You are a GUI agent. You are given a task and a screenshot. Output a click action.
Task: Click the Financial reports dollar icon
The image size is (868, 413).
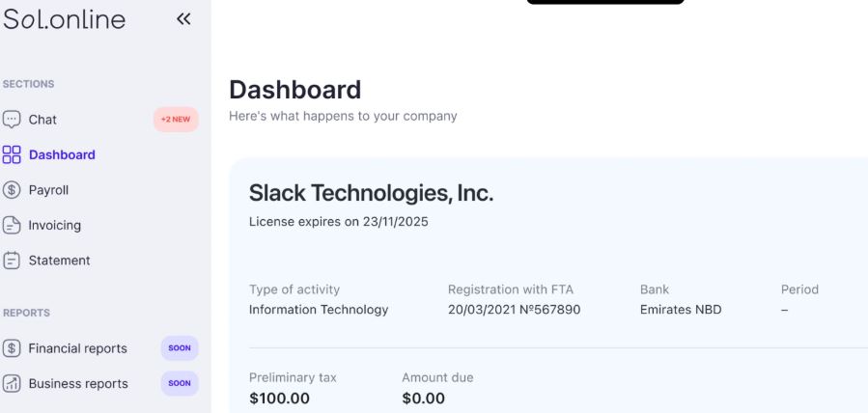pos(11,348)
